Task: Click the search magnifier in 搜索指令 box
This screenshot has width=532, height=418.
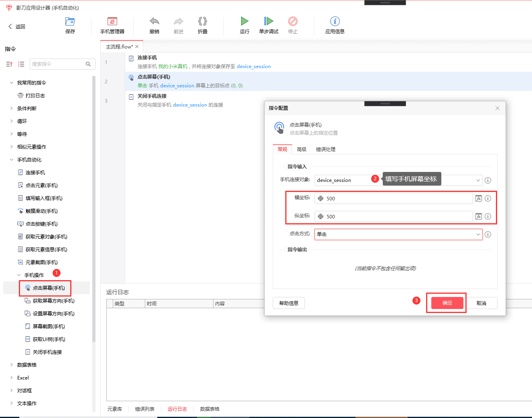Action: click(88, 64)
